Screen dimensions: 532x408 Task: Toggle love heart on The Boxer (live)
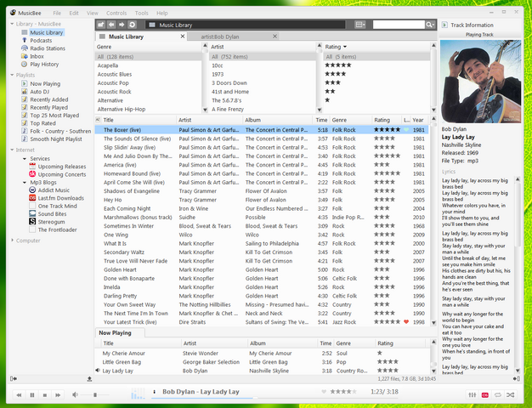(406, 130)
